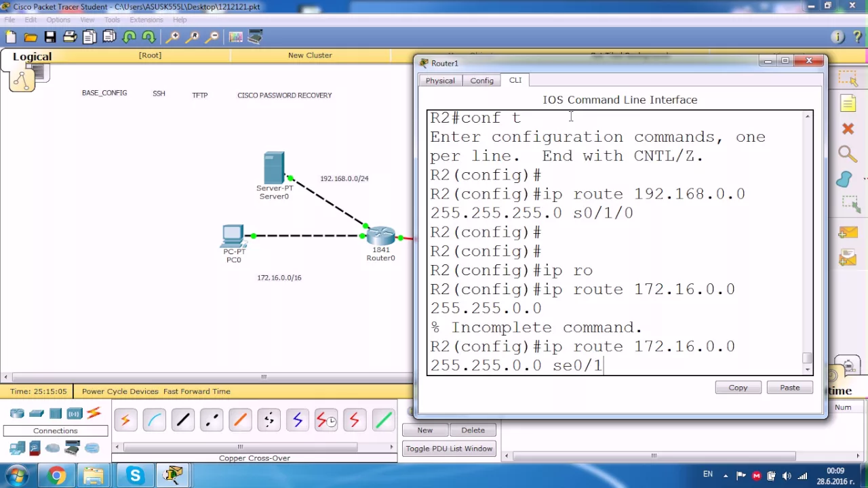
Task: Select the Switches device category
Action: 37,413
